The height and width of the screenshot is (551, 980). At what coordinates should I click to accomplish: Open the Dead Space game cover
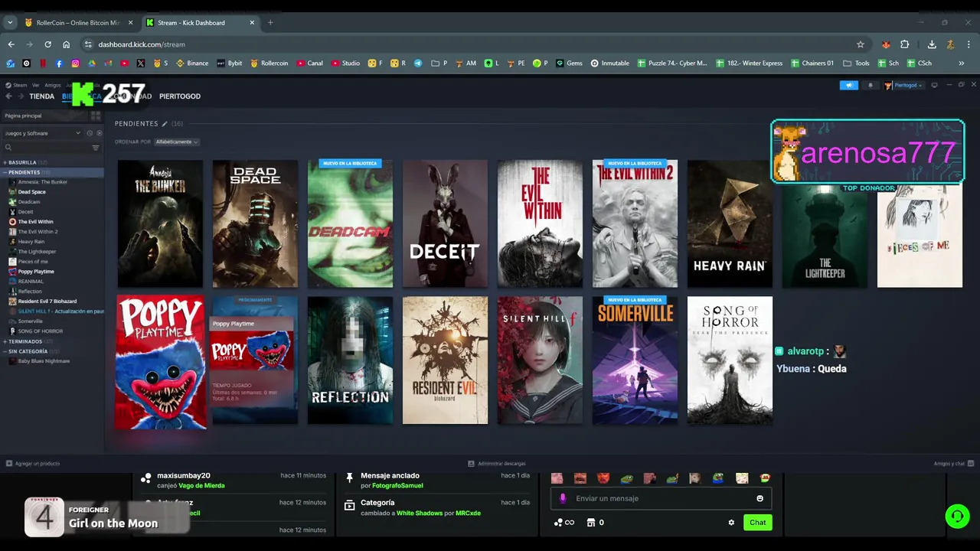click(x=255, y=223)
